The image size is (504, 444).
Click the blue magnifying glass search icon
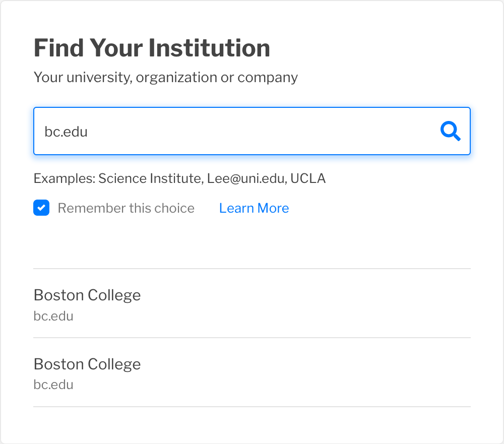point(450,131)
